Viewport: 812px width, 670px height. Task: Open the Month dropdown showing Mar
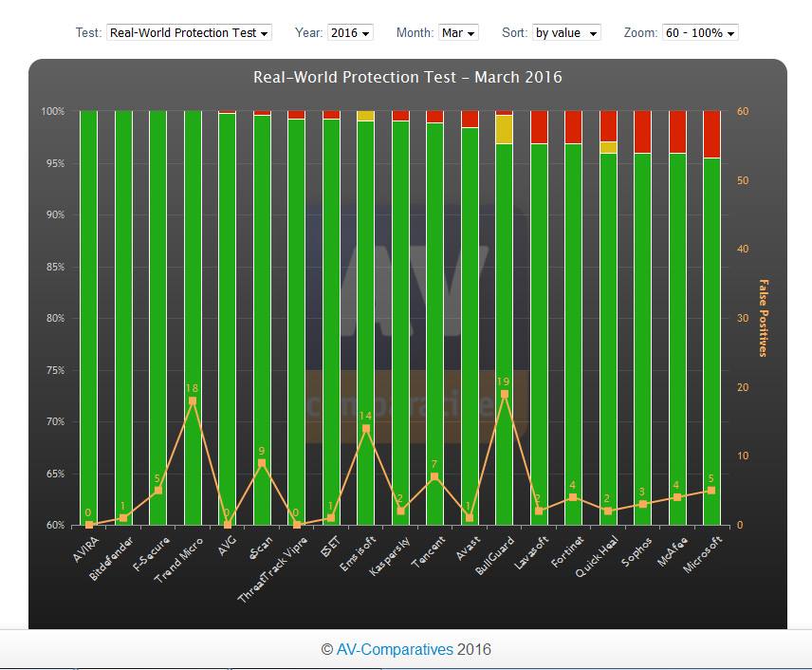pos(458,32)
